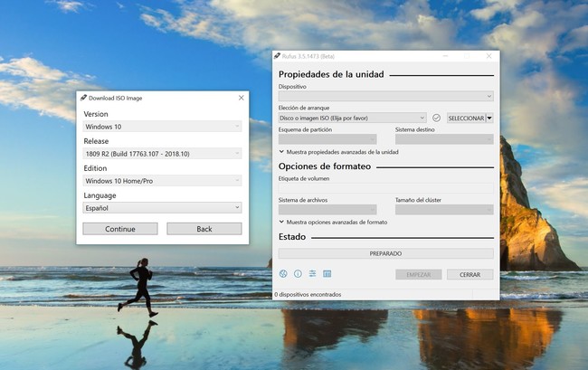Screen dimensions: 588x370
Task: Open the Esquema de partición dropdown
Action: click(327, 139)
